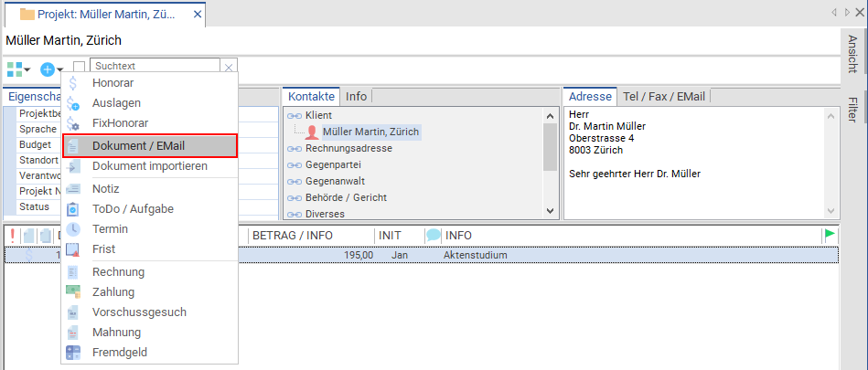868x370 pixels.
Task: Select the Rechnungsadresse node
Action: (348, 148)
